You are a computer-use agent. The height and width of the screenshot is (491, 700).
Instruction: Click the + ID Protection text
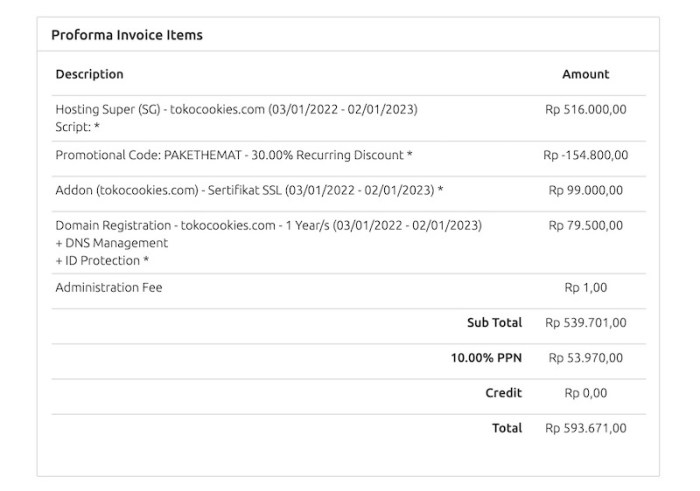(102, 261)
